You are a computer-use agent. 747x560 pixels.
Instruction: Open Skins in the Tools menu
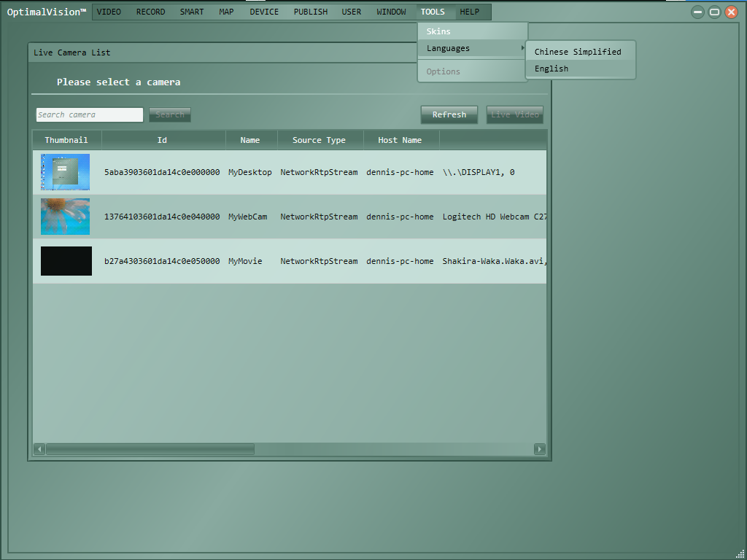(438, 31)
